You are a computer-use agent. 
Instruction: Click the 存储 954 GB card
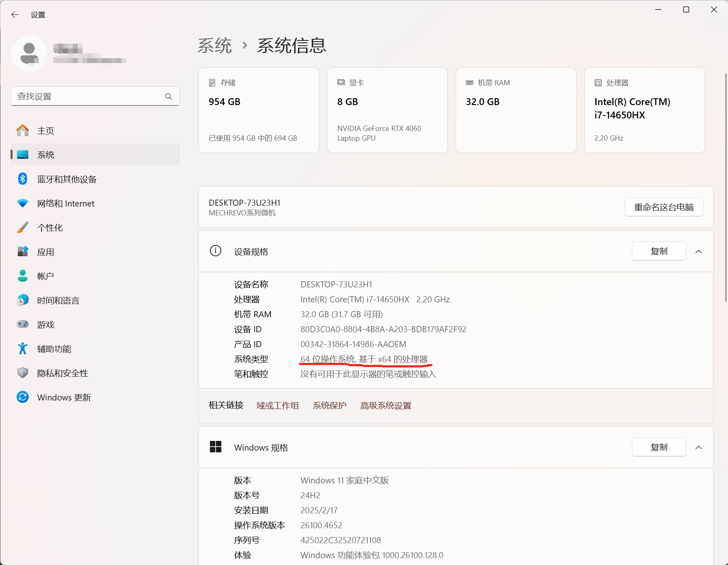(x=259, y=110)
